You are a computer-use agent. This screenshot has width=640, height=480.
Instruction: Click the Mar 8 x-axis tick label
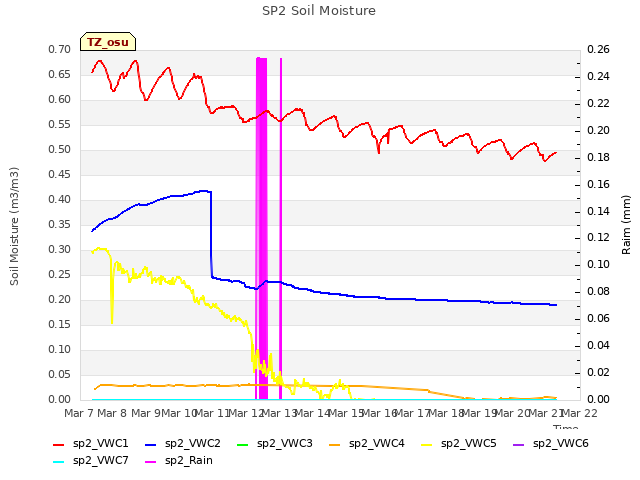point(112,413)
